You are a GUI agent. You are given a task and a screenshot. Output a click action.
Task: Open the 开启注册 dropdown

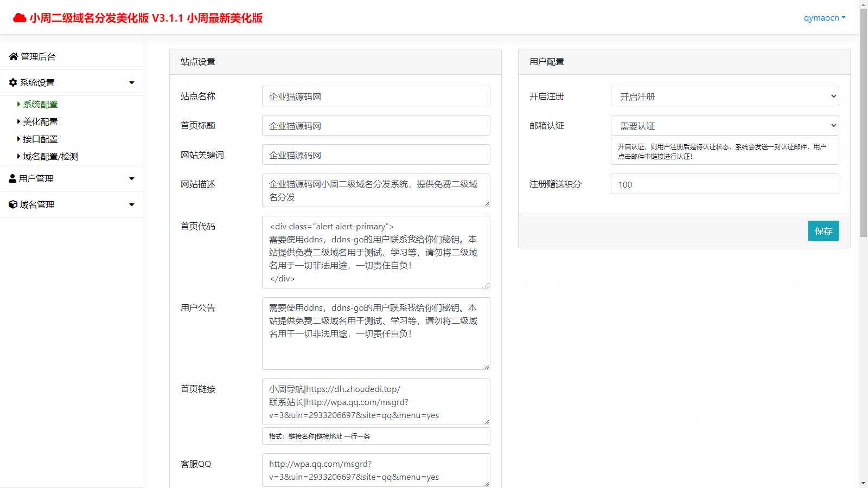(x=724, y=97)
